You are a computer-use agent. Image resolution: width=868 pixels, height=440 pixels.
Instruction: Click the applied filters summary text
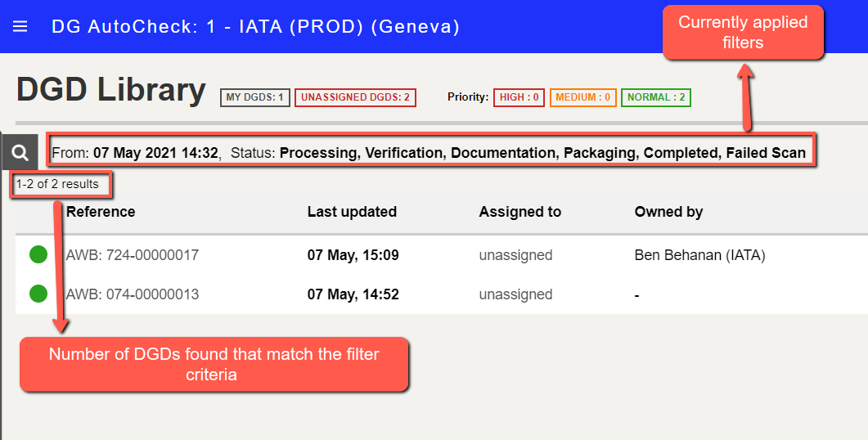click(x=429, y=153)
